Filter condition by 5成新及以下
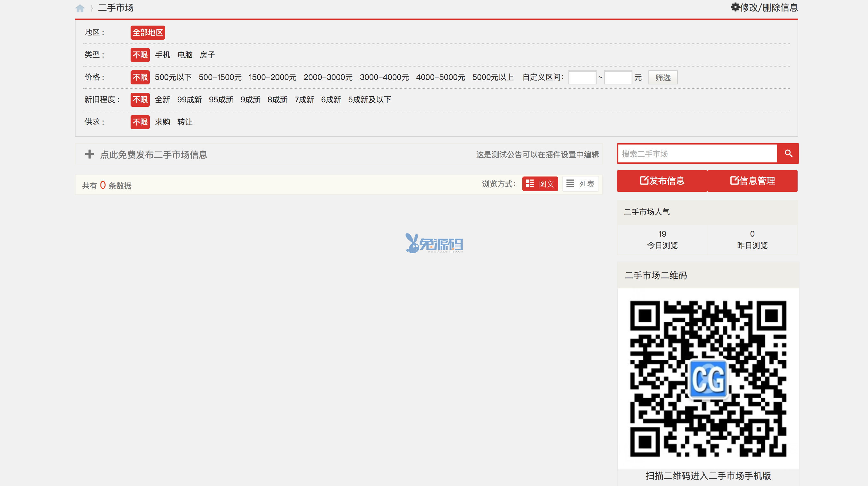Image resolution: width=868 pixels, height=486 pixels. tap(369, 100)
